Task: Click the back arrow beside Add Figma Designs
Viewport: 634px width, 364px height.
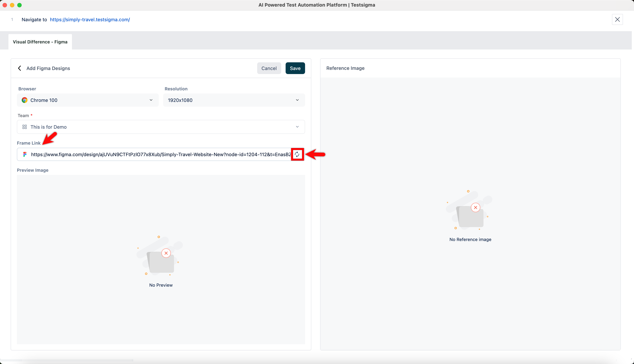Action: click(19, 68)
